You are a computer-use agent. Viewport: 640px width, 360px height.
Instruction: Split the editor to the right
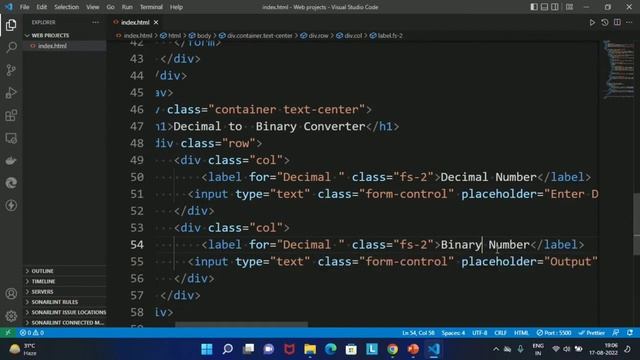click(617, 22)
